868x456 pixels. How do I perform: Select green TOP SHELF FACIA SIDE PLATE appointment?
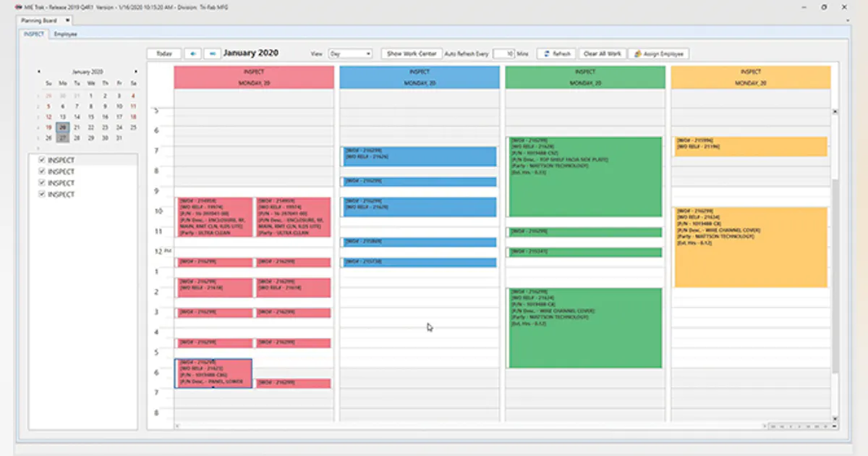tap(585, 177)
